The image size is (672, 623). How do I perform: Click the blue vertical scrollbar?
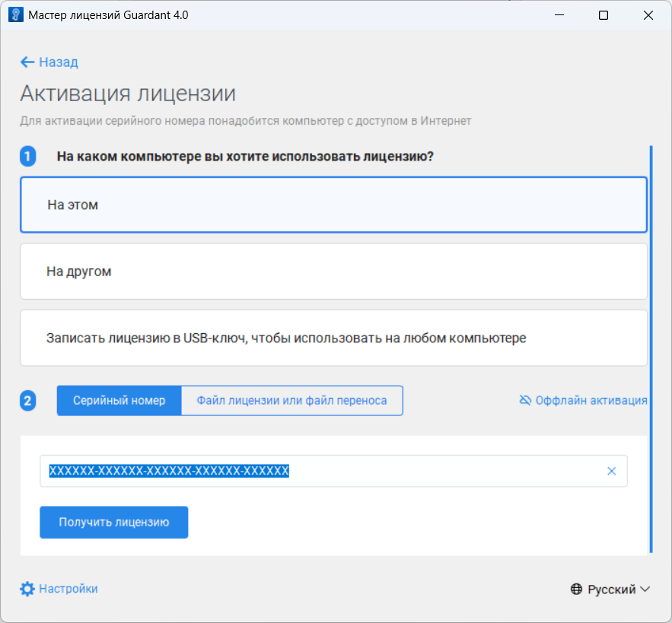click(651, 350)
